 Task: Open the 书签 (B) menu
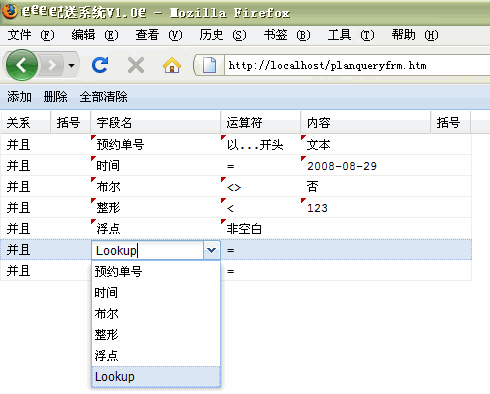(x=287, y=35)
